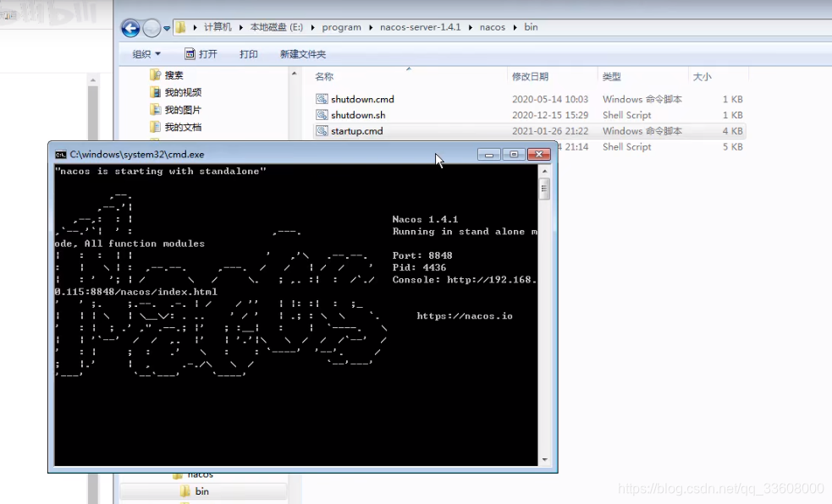Click the 搜索 folder icon
The width and height of the screenshot is (832, 504).
[155, 74]
